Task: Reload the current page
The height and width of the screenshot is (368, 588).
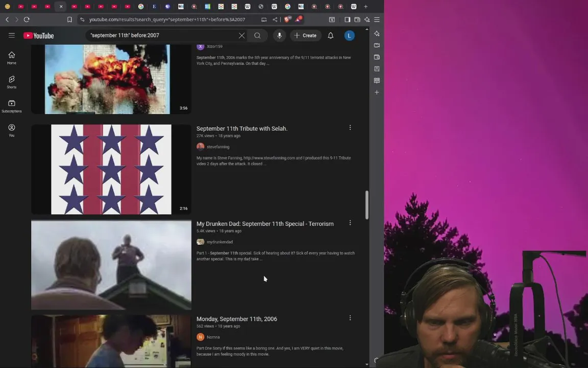Action: [x=27, y=19]
